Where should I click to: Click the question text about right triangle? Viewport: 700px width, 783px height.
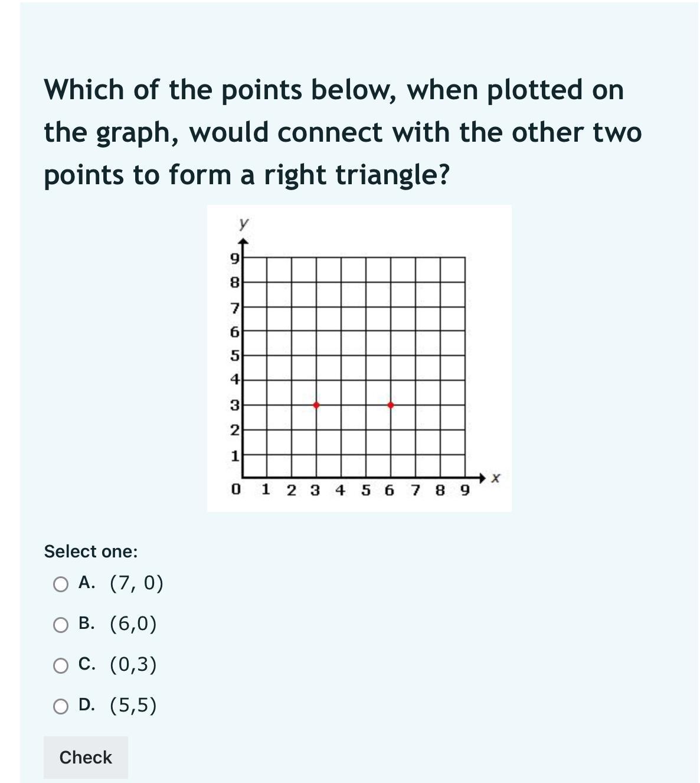click(x=342, y=132)
